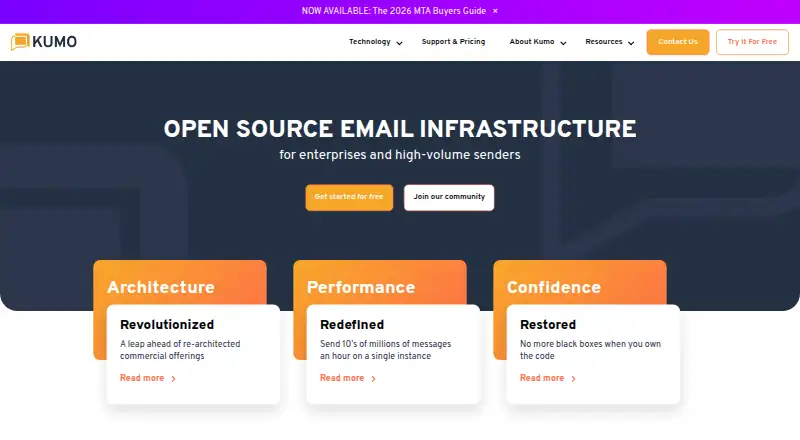Click the Restored card title
This screenshot has height=440, width=800.
pos(548,325)
